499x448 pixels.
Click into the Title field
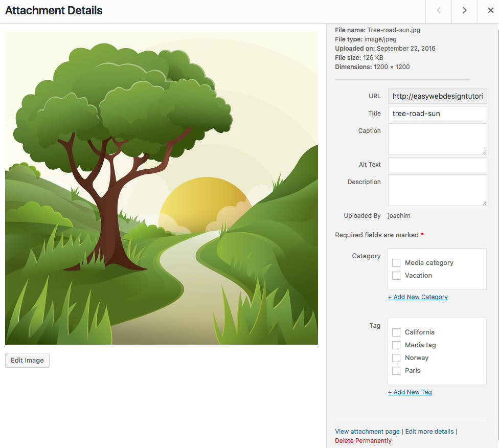click(x=437, y=114)
